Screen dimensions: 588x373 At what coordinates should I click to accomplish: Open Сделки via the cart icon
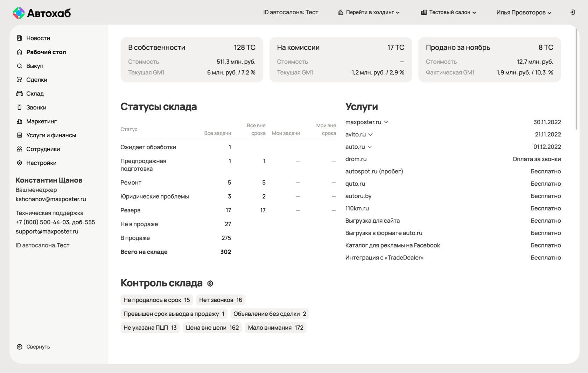(19, 79)
